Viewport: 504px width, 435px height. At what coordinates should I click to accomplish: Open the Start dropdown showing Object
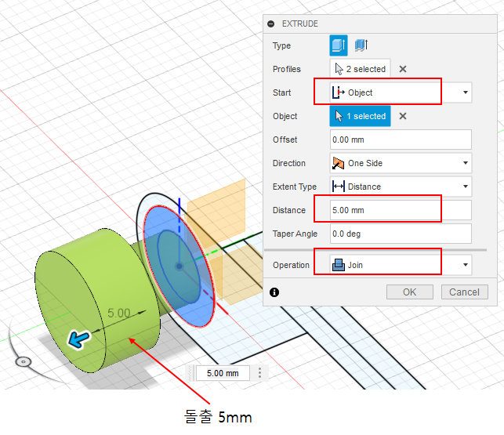tap(401, 92)
